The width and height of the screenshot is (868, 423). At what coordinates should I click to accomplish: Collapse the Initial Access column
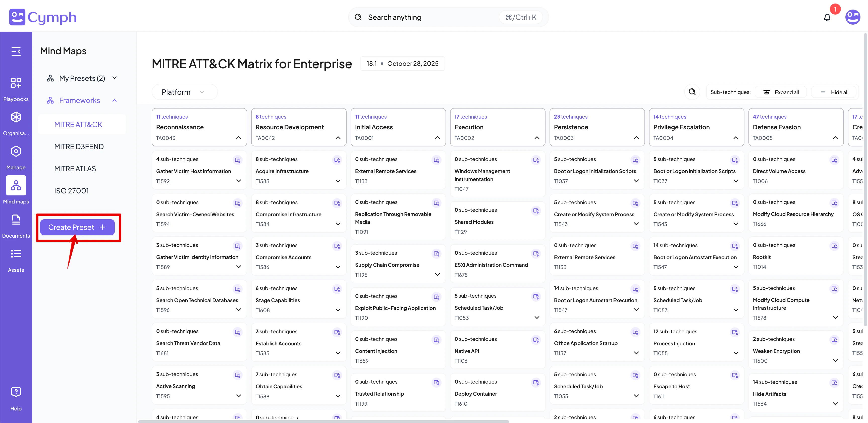(x=437, y=138)
